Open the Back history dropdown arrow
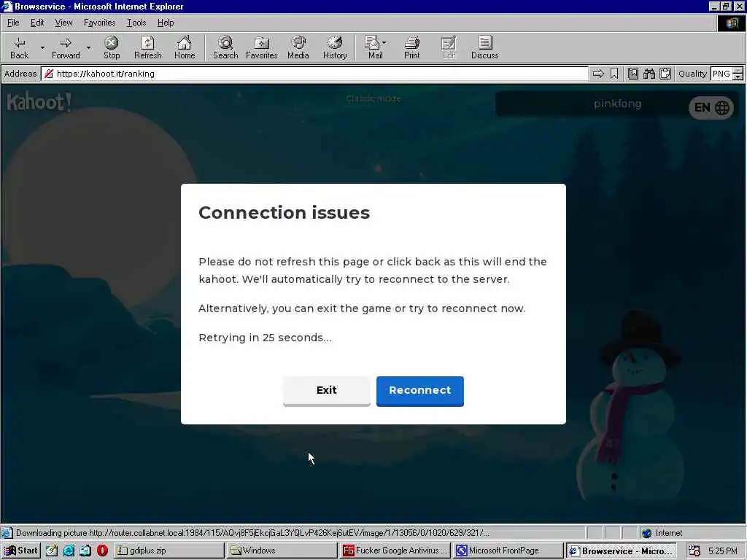This screenshot has height=560, width=747. pyautogui.click(x=42, y=48)
